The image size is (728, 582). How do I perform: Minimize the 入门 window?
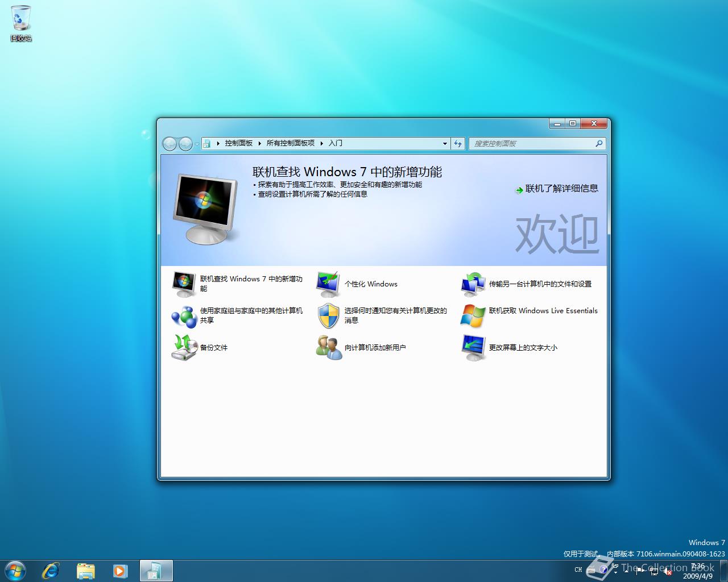tap(557, 123)
